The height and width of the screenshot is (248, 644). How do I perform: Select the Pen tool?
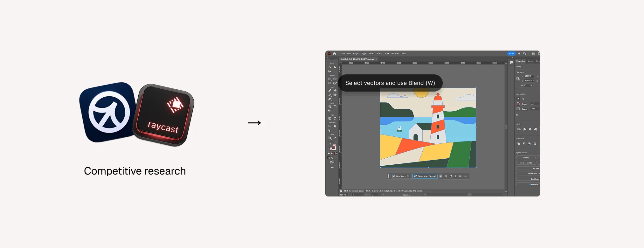330,99
